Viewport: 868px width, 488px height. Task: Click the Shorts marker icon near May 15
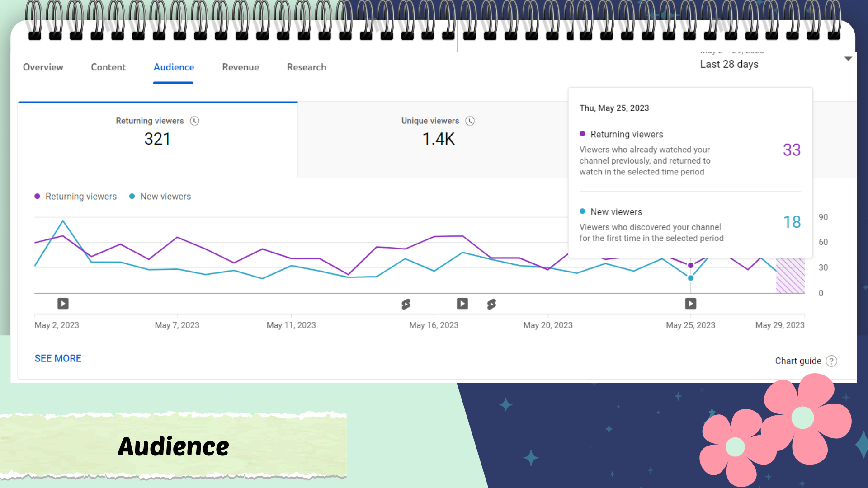406,304
